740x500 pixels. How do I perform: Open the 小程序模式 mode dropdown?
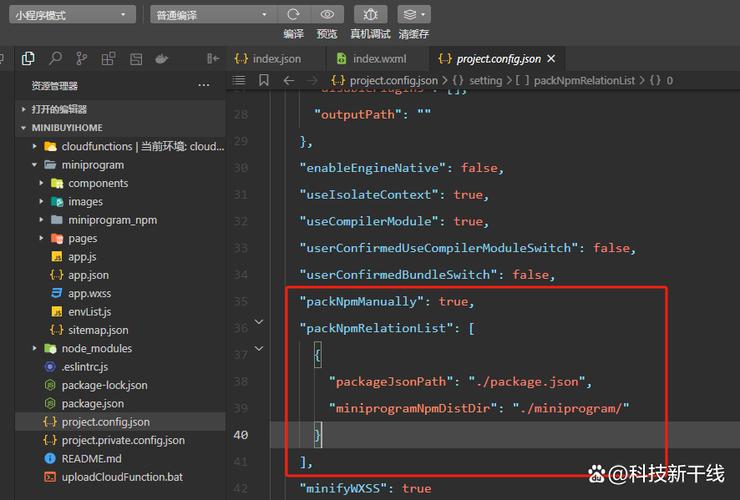70,15
